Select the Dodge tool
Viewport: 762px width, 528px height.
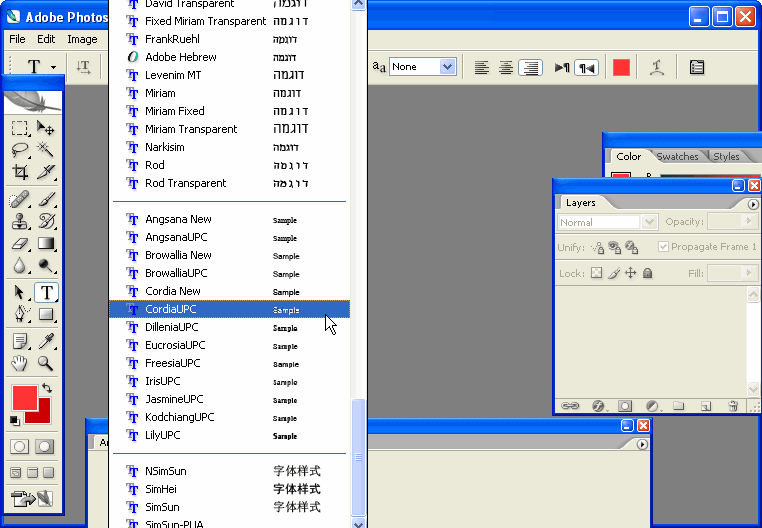[x=46, y=265]
